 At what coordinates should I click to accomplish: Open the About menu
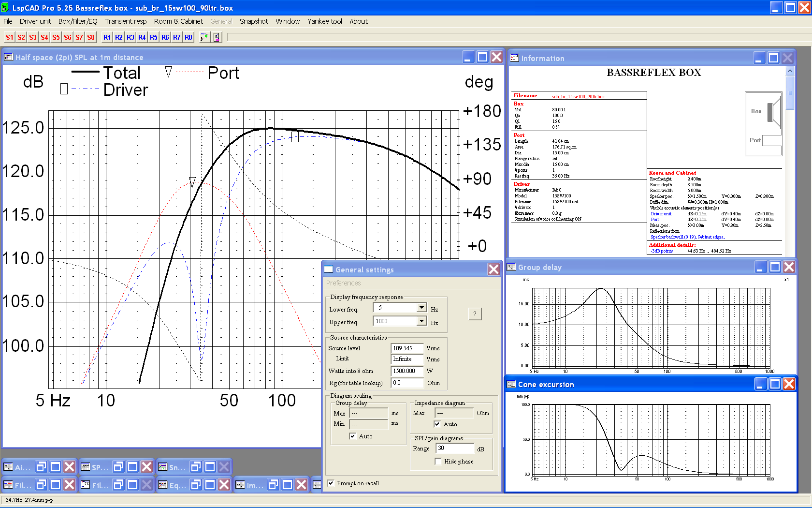coord(359,21)
